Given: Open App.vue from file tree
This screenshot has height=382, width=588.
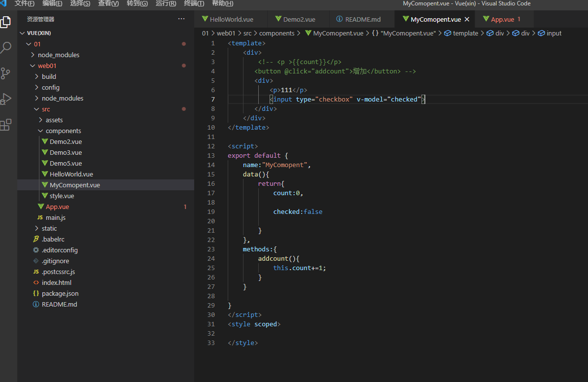Looking at the screenshot, I should click(57, 207).
